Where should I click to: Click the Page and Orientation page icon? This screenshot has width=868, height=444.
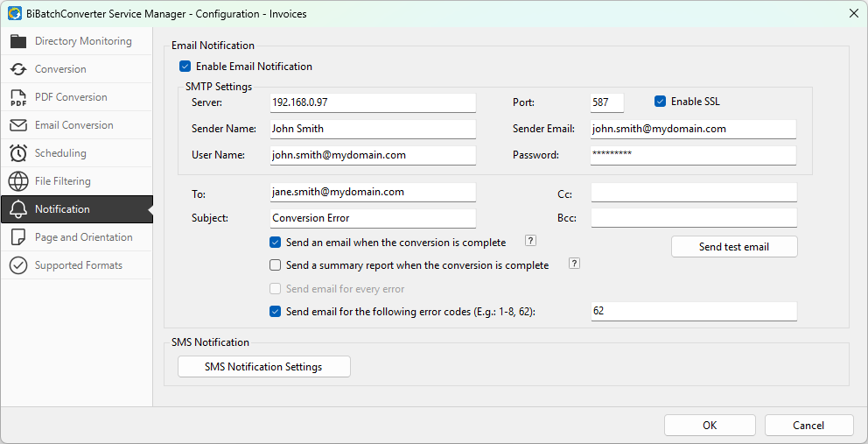[x=18, y=237]
